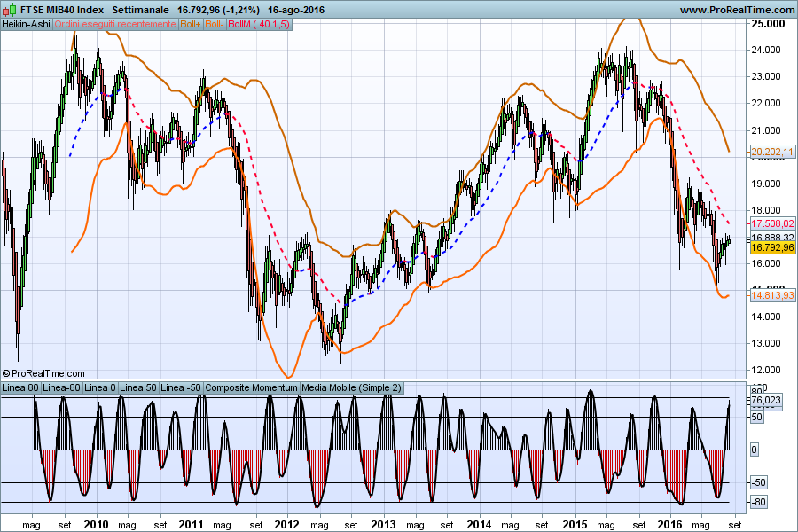Open the 'Ordini eseguiti recentemente' label
Viewport: 798px width, 532px height.
tap(115, 24)
